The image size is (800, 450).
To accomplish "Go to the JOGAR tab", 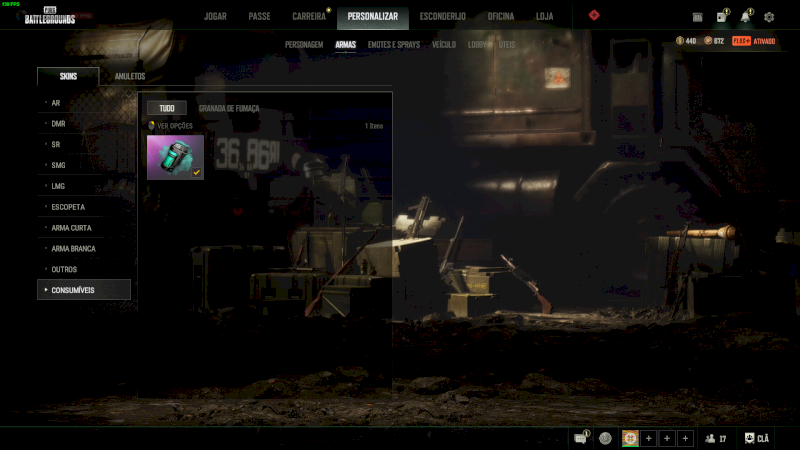I will pos(215,16).
